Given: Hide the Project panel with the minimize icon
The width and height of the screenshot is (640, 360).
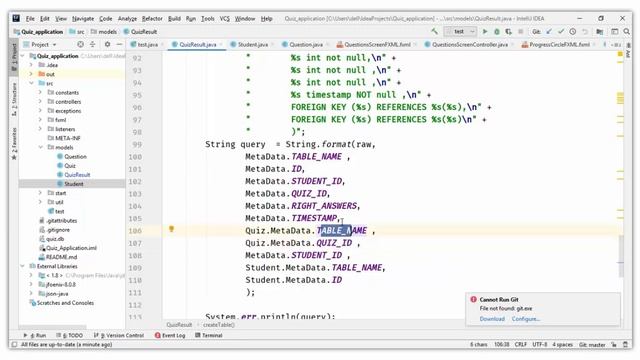Looking at the screenshot, I should [119, 44].
